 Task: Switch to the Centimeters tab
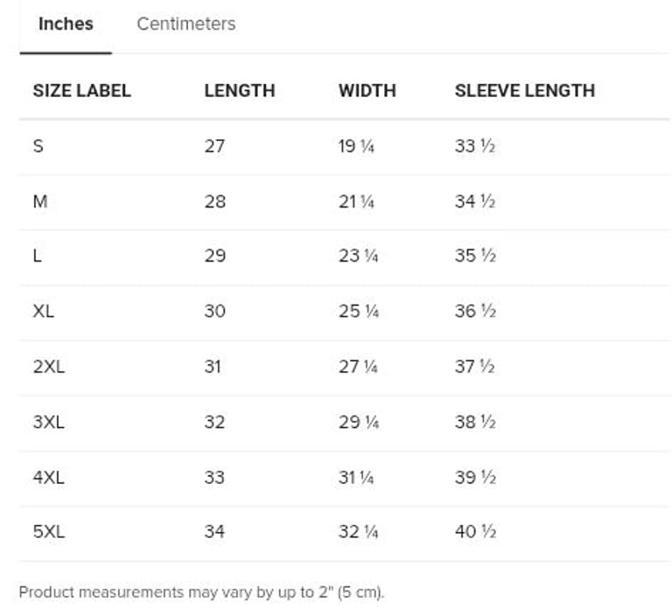(185, 24)
